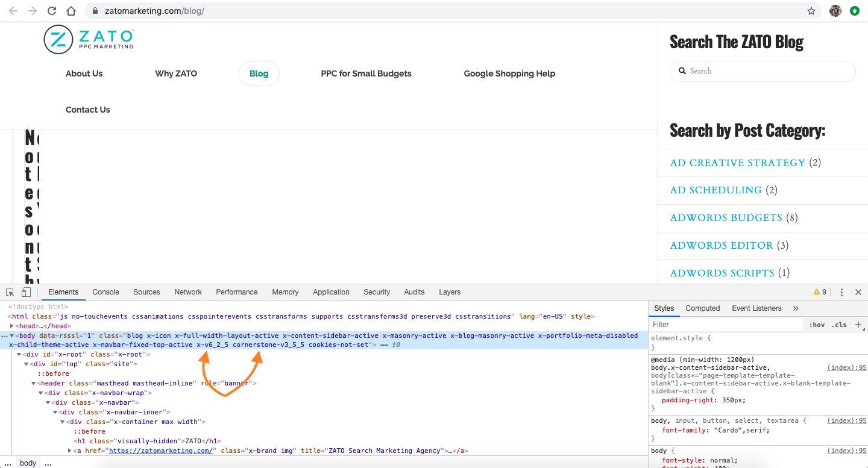Go to PPC for Small Budgets
This screenshot has height=468, width=868.
(x=366, y=73)
